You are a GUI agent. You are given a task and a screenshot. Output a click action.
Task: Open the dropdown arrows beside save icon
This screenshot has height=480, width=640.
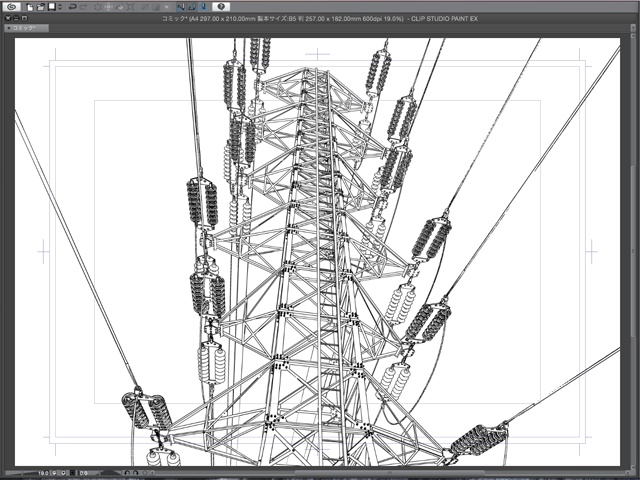point(60,7)
